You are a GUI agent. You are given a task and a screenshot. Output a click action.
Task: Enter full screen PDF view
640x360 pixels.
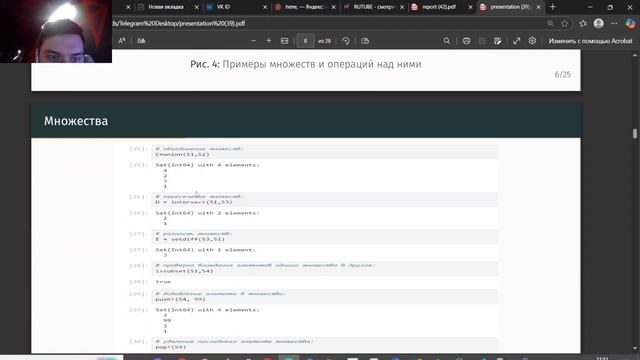[517, 41]
